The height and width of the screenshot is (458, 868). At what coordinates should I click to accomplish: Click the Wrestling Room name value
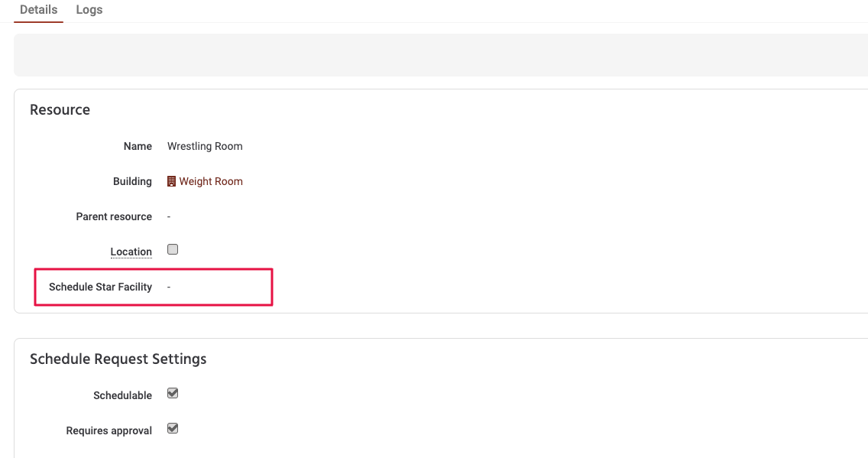click(205, 146)
